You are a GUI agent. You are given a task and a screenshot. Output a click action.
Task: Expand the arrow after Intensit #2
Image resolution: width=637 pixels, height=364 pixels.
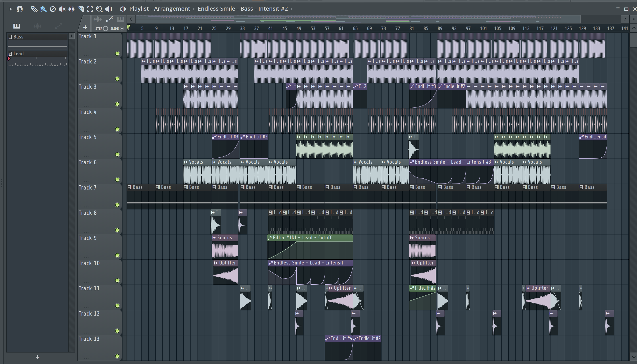coord(292,9)
